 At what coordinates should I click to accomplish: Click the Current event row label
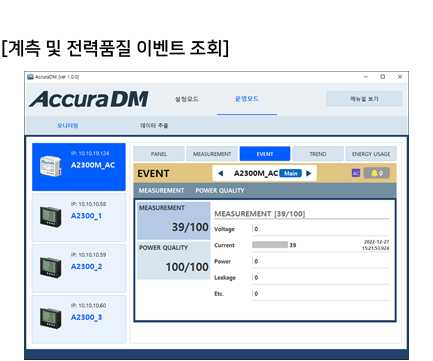pos(224,245)
